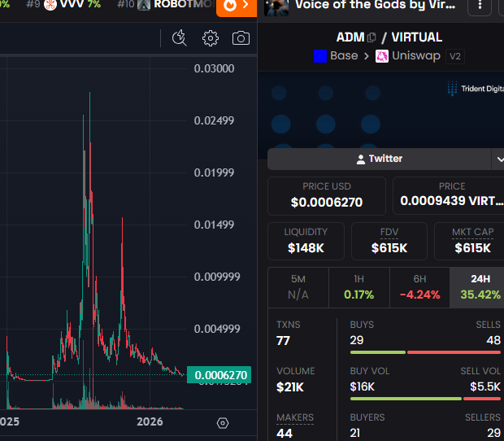Click the chart timezone hexagon settings icon
Image resolution: width=504 pixels, height=441 pixels.
click(x=223, y=423)
